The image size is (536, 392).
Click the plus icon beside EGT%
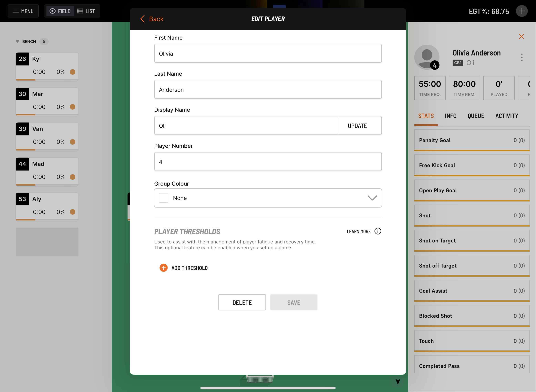[x=521, y=11]
